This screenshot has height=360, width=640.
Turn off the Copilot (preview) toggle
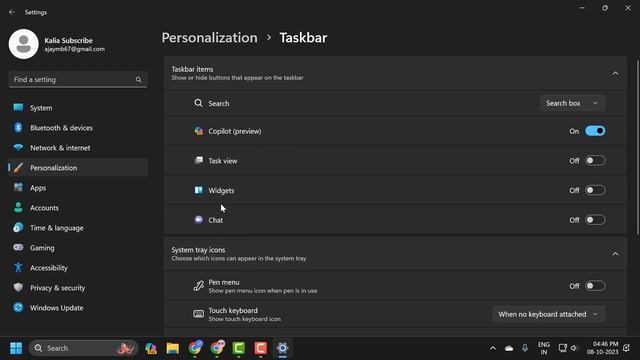[595, 131]
